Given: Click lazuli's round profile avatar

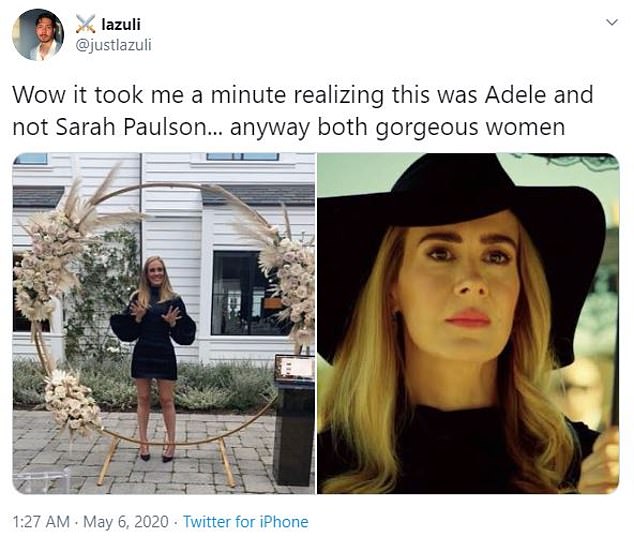Looking at the screenshot, I should click(x=38, y=34).
